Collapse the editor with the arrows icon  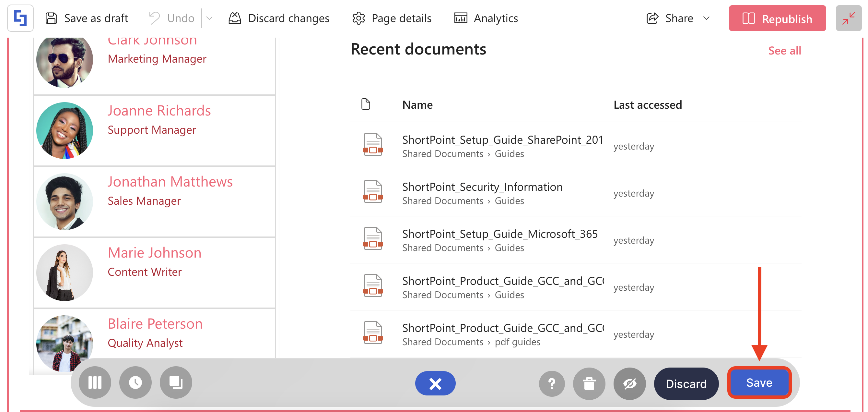pyautogui.click(x=848, y=18)
